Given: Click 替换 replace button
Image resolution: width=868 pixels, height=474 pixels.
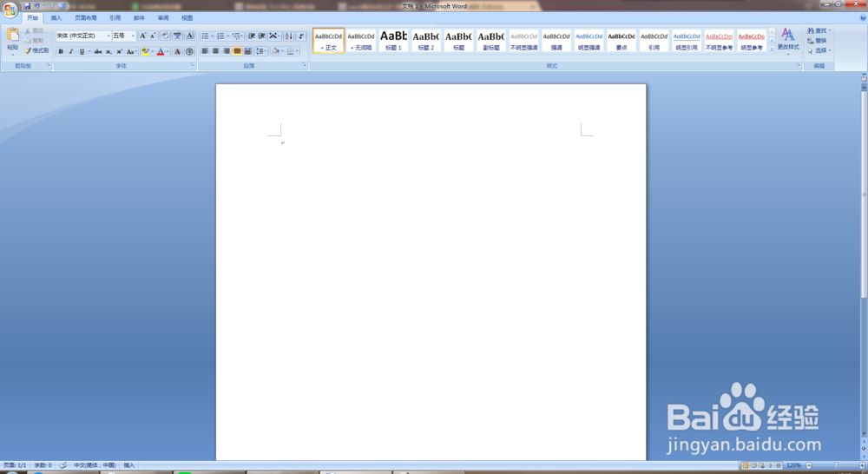Looking at the screenshot, I should [817, 41].
